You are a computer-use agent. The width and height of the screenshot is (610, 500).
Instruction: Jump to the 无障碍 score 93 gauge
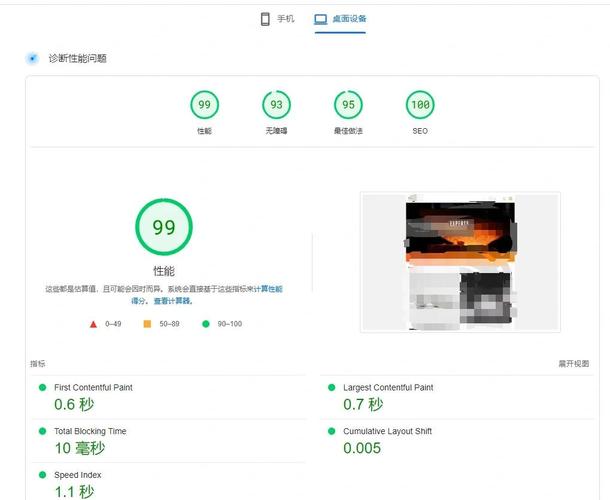coord(276,105)
